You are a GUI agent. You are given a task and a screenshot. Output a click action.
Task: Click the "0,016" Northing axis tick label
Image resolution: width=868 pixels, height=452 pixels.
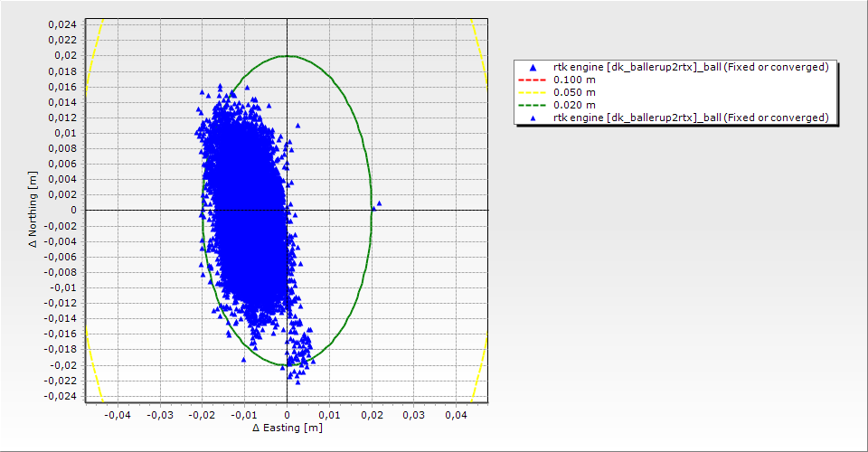tap(62, 86)
